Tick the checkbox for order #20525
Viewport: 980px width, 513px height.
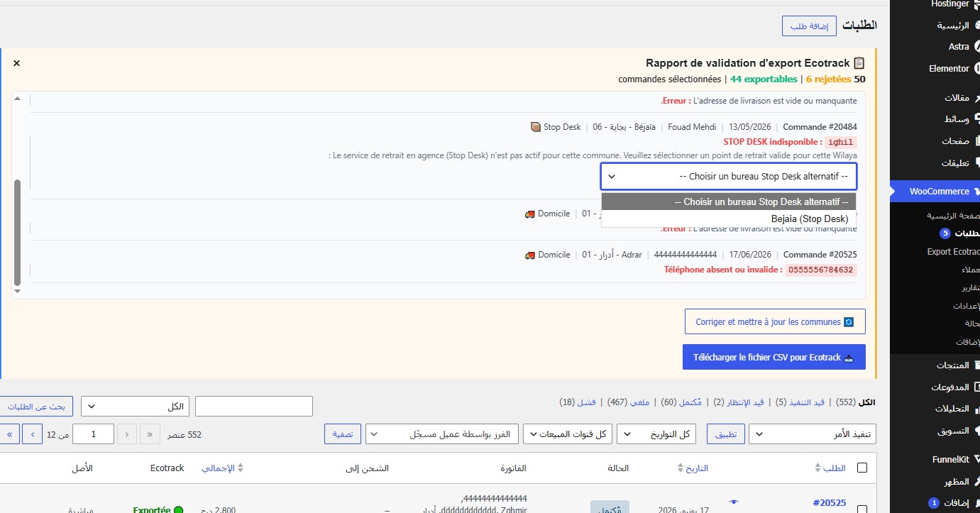click(x=862, y=509)
